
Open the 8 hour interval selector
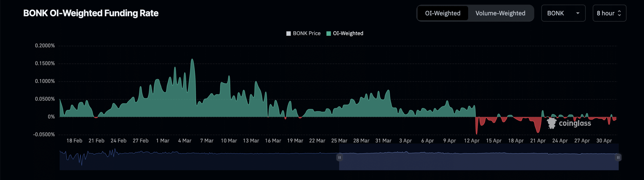609,13
